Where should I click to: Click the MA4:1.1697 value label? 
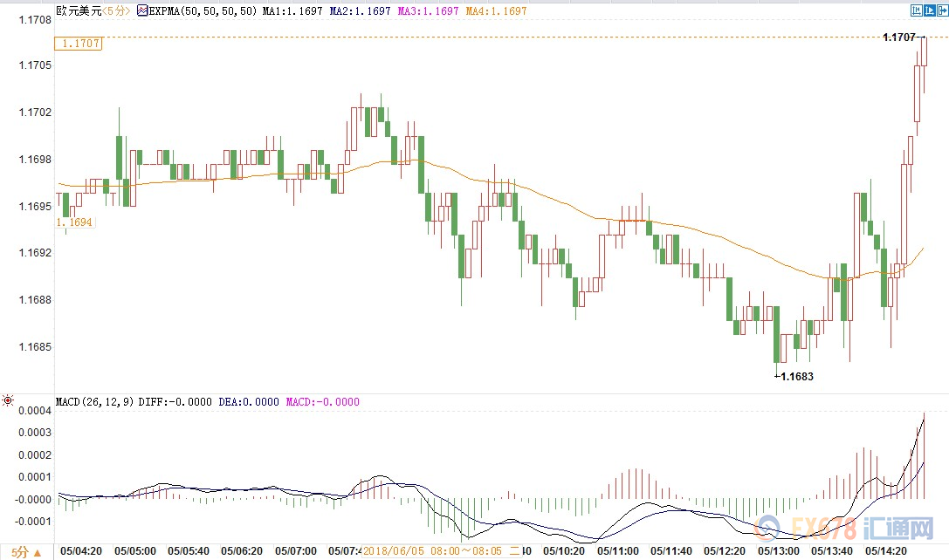(x=496, y=10)
